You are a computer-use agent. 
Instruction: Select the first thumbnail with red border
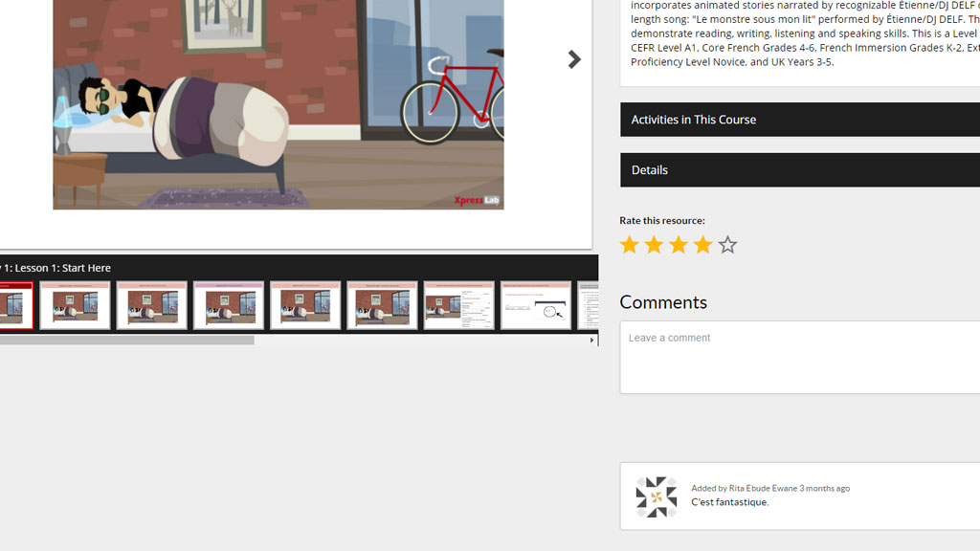pos(16,305)
